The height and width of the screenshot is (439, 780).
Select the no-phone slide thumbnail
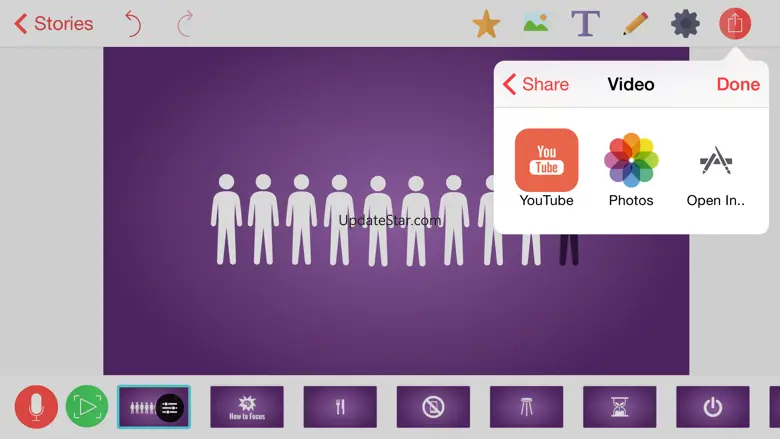433,407
